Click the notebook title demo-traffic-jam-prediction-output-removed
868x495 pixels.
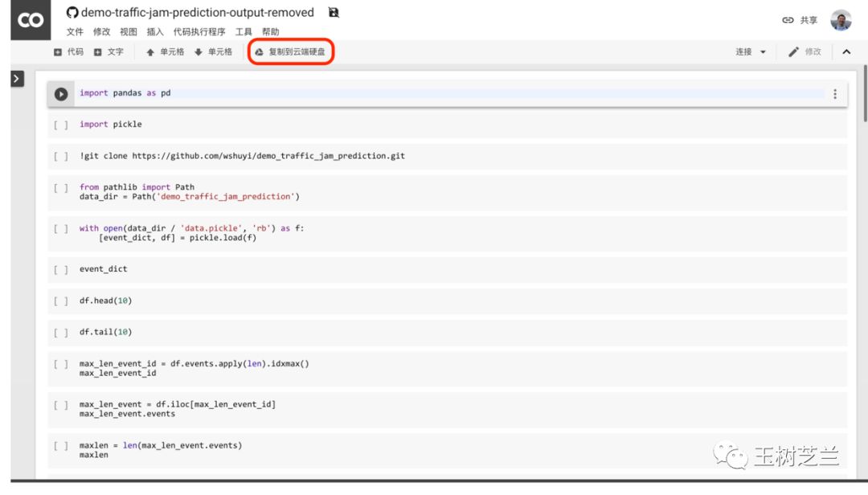pyautogui.click(x=198, y=13)
